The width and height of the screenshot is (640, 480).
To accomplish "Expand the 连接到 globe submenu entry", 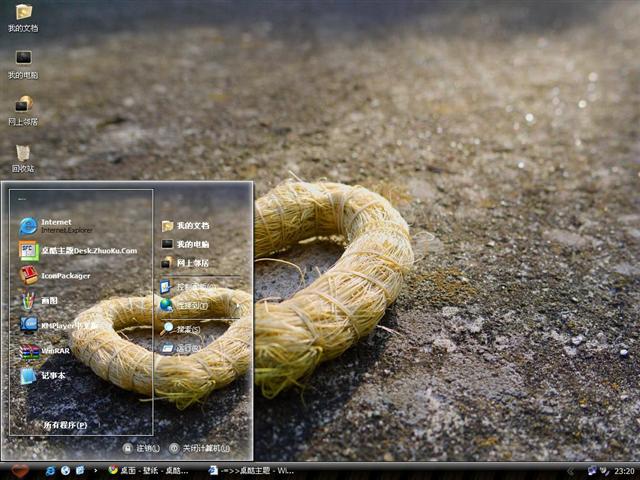I will click(199, 305).
